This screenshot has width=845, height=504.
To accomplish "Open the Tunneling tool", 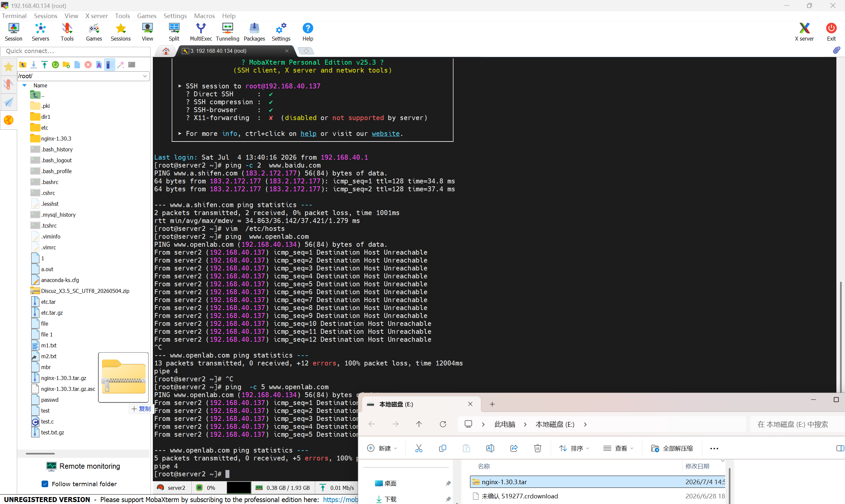I will click(227, 32).
